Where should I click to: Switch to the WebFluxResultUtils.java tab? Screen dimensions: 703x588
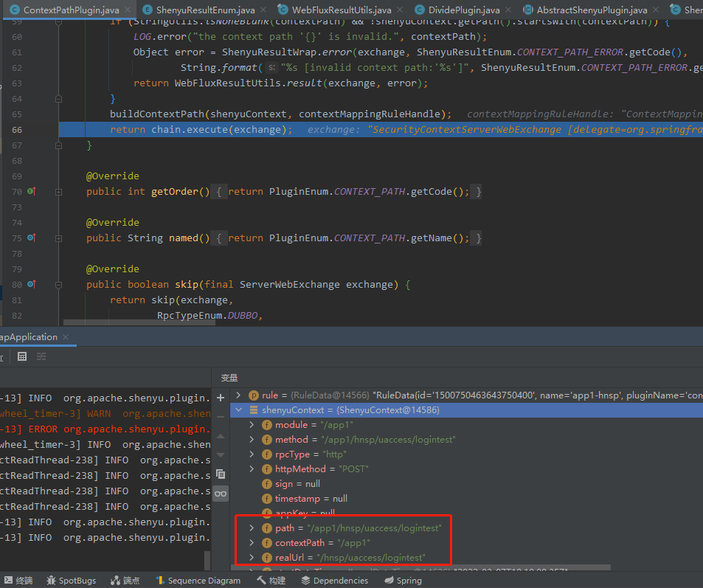[x=342, y=10]
